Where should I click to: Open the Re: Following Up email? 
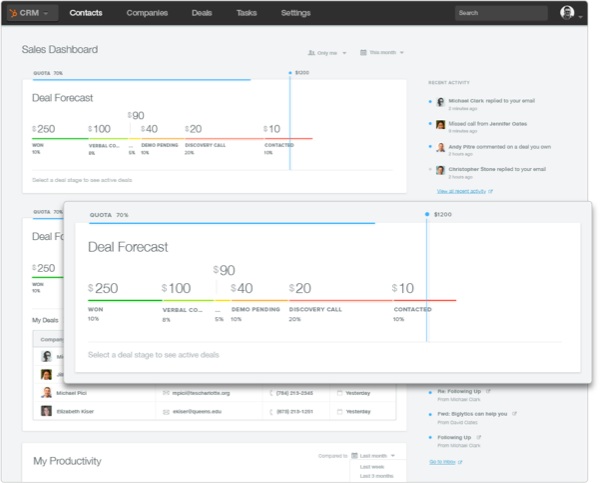pos(459,391)
